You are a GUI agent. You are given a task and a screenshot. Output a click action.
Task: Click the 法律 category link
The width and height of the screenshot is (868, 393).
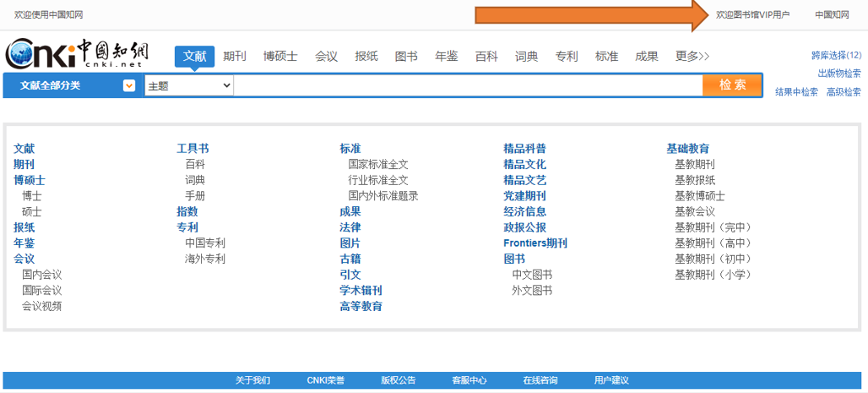pyautogui.click(x=350, y=227)
